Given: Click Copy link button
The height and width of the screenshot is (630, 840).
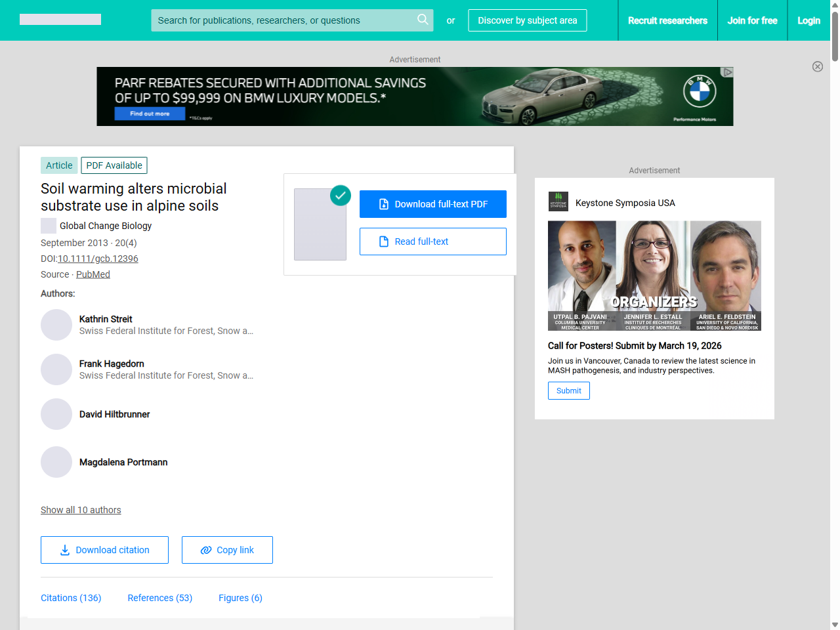Looking at the screenshot, I should [227, 550].
